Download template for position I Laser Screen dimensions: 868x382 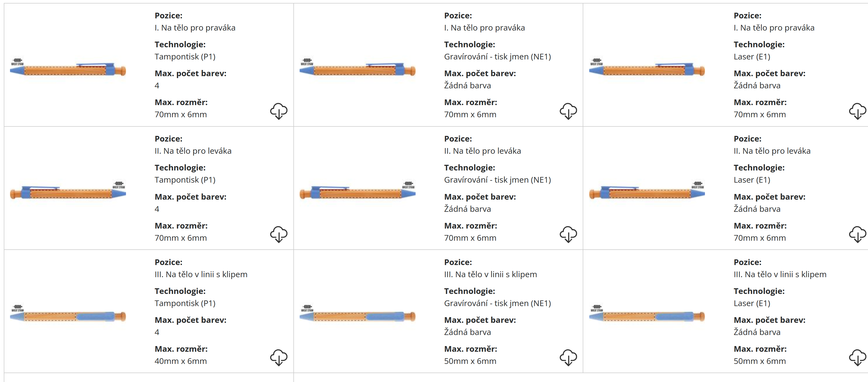click(x=857, y=111)
